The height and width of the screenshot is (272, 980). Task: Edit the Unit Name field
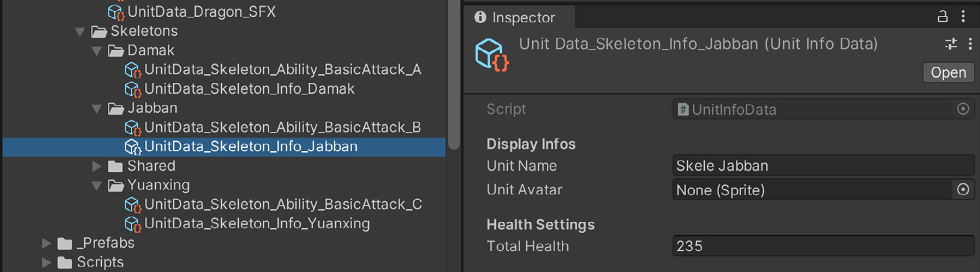point(824,166)
